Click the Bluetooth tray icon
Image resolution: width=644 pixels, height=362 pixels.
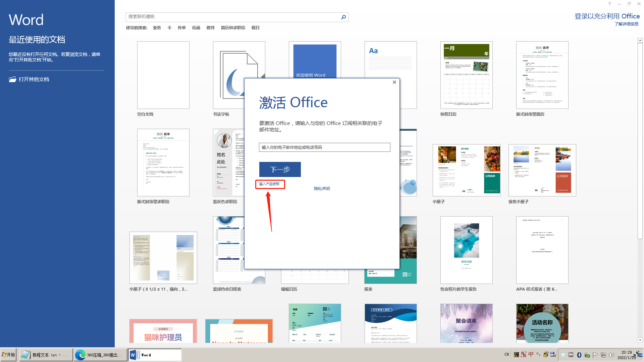(579, 355)
